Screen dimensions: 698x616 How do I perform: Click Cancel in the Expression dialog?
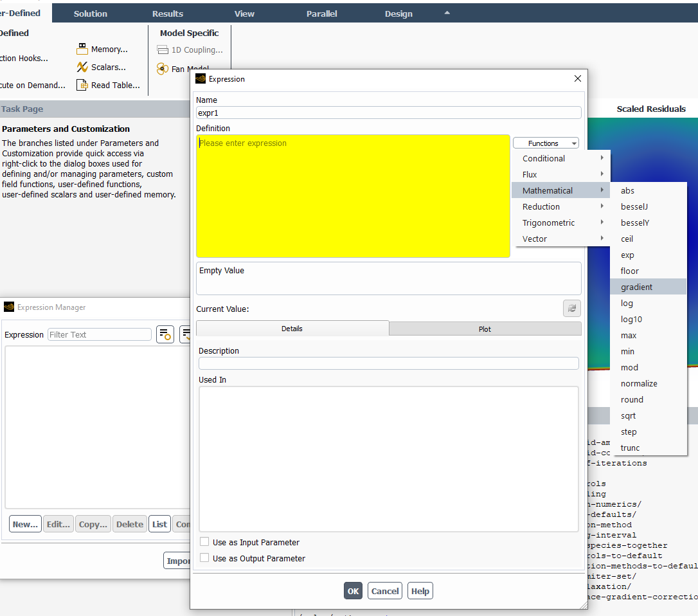point(385,591)
